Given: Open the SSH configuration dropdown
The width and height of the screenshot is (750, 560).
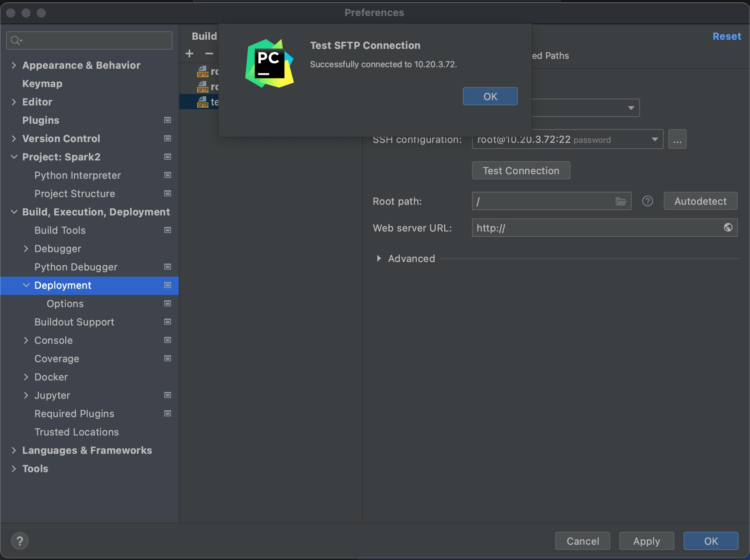Looking at the screenshot, I should click(x=655, y=139).
